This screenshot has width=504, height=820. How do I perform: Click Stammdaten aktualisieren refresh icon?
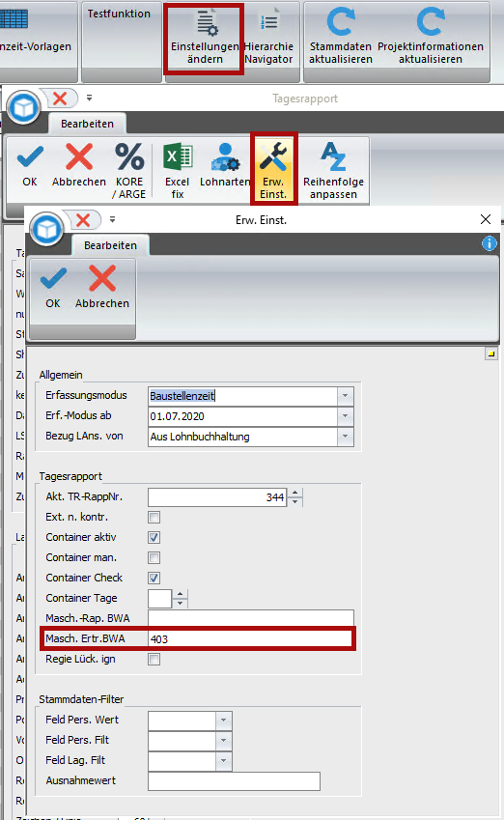click(x=341, y=22)
